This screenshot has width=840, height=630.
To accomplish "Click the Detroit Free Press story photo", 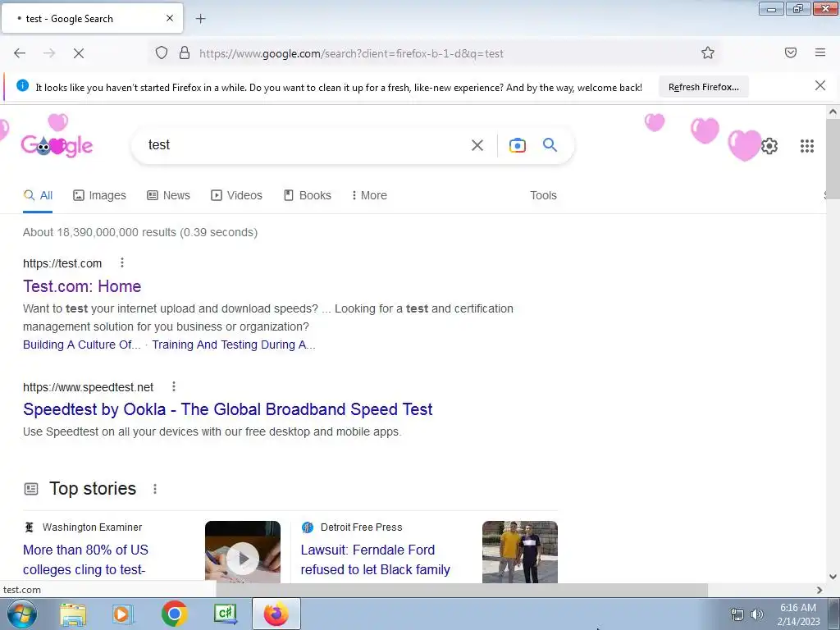I will click(519, 552).
